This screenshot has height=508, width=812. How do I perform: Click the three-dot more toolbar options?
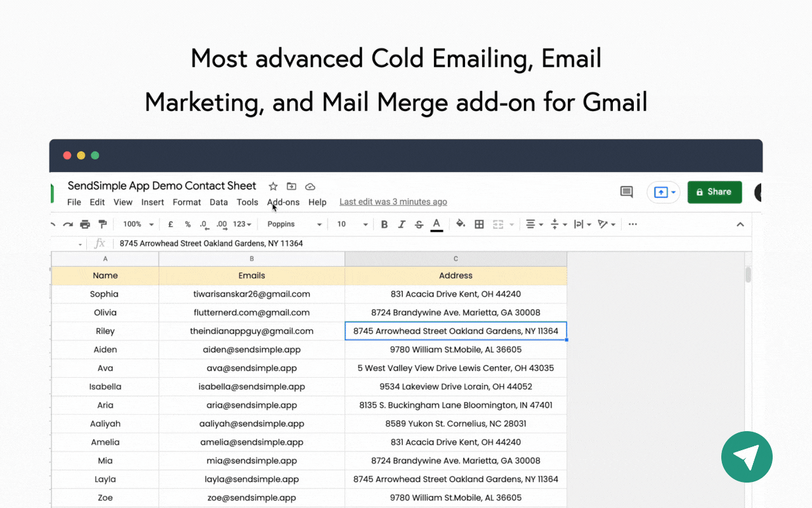(x=632, y=224)
